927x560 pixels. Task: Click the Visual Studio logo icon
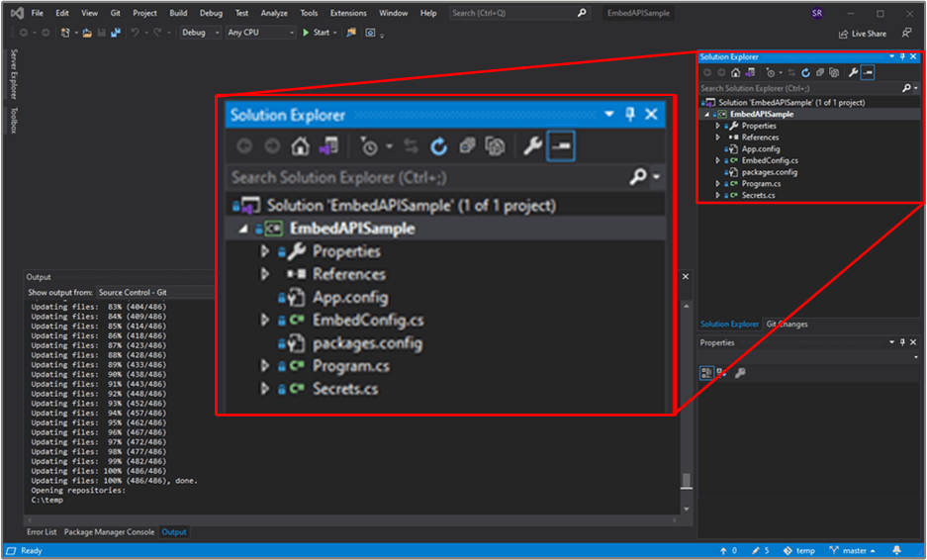pos(17,13)
